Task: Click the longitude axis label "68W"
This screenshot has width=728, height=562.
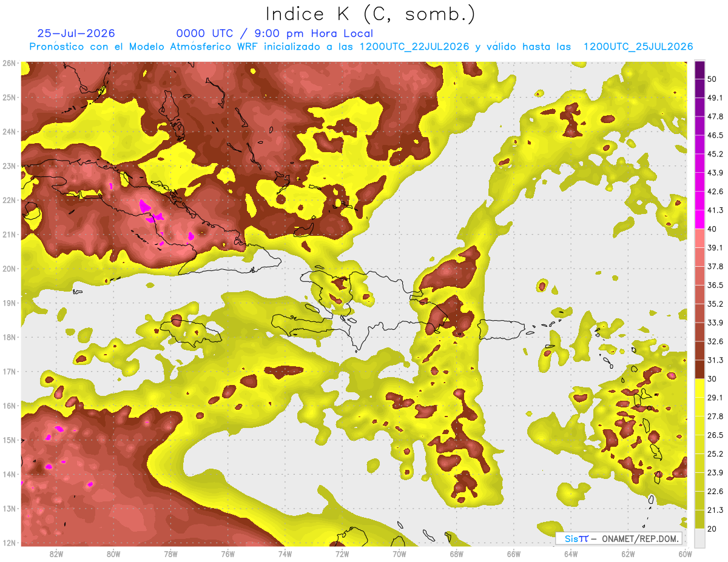Action: click(x=456, y=554)
